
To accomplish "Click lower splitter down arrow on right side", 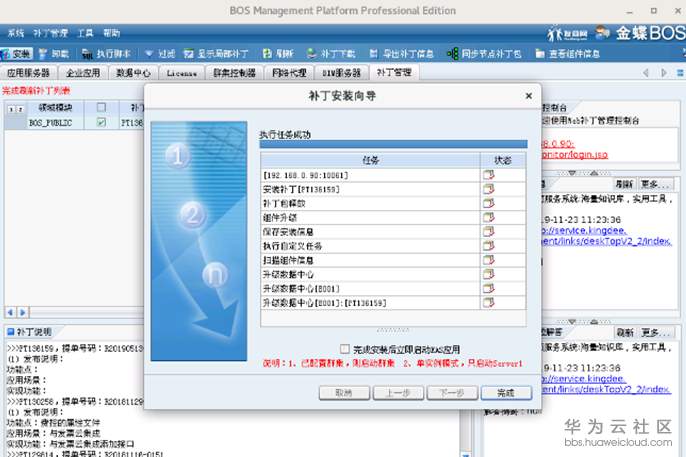I will pos(571,322).
